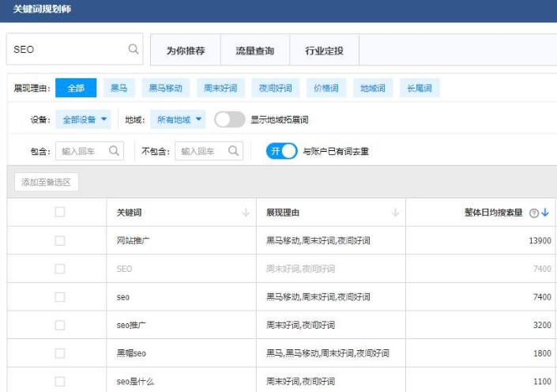The width and height of the screenshot is (557, 392).
Task: Expand the 所有地域 region dropdown
Action: click(x=179, y=119)
